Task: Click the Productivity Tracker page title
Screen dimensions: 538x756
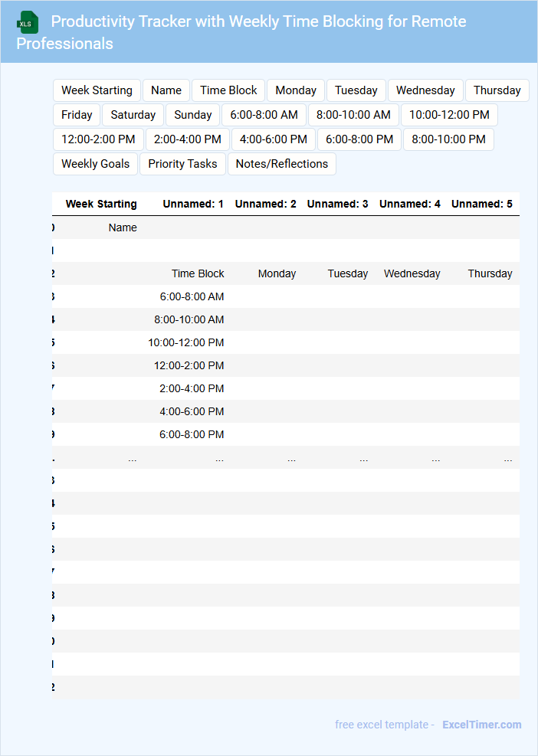Action: [241, 32]
